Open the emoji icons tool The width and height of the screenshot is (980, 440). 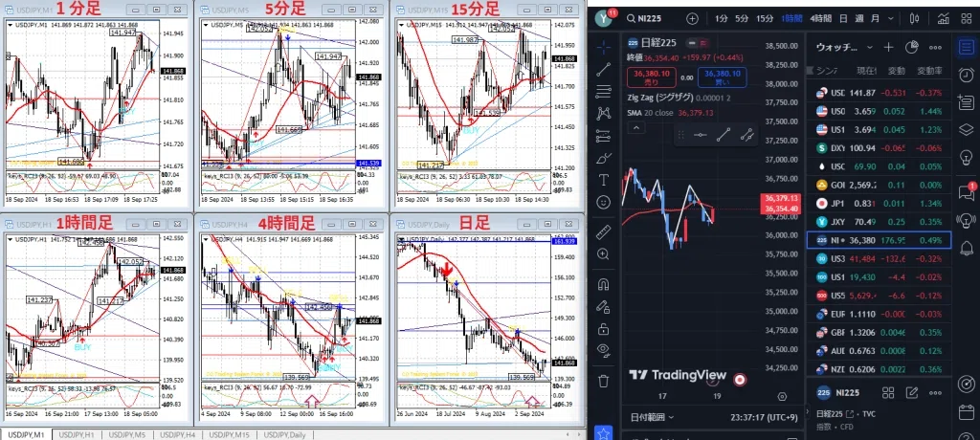coord(604,202)
